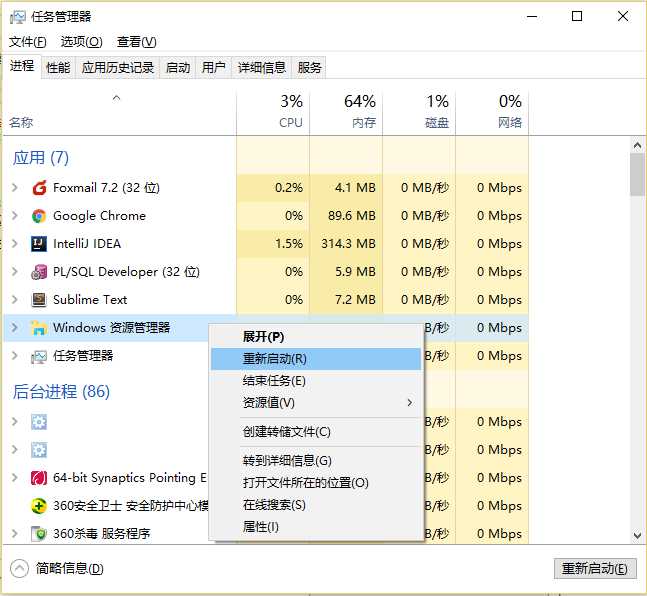
Task: Click the 0.2% CPU cell for Foxmail
Action: [273, 188]
